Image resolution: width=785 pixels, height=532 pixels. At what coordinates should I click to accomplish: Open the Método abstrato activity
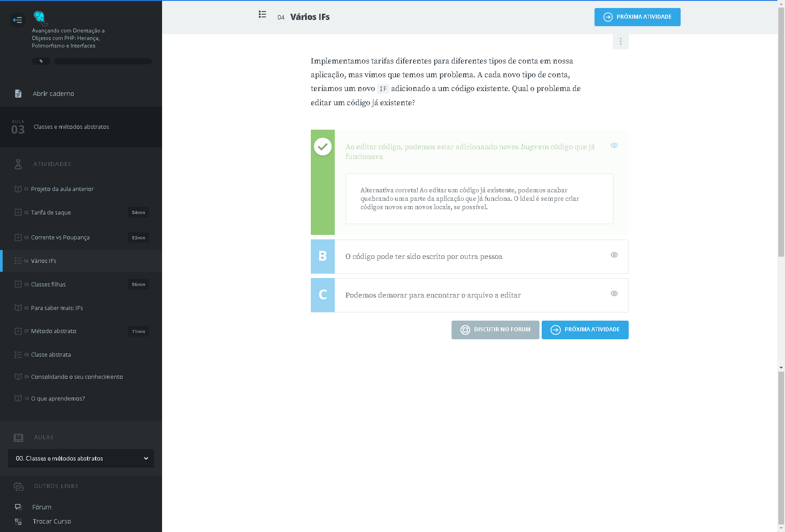click(54, 331)
